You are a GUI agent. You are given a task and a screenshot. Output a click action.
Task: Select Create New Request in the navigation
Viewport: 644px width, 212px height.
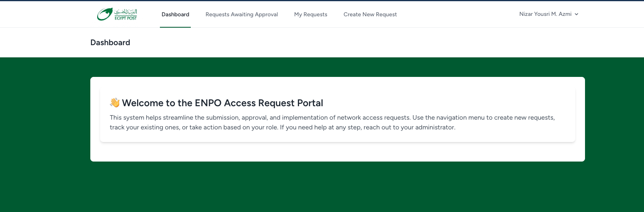tap(370, 14)
